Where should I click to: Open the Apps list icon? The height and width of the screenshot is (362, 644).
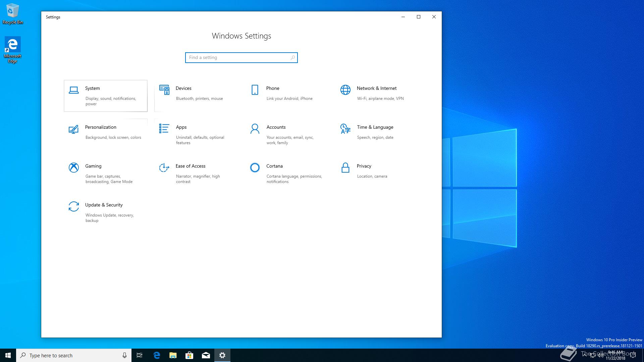click(x=164, y=129)
